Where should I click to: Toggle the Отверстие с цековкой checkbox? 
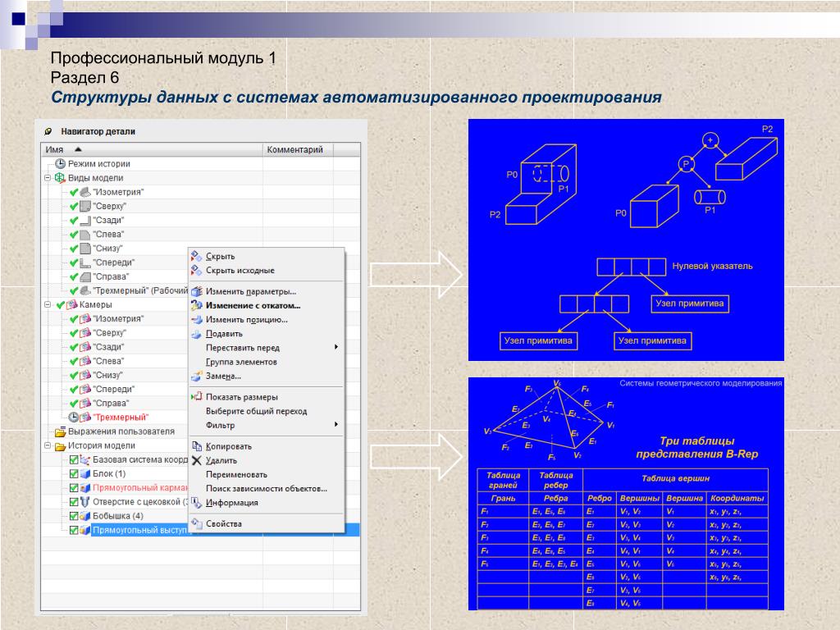[x=74, y=502]
